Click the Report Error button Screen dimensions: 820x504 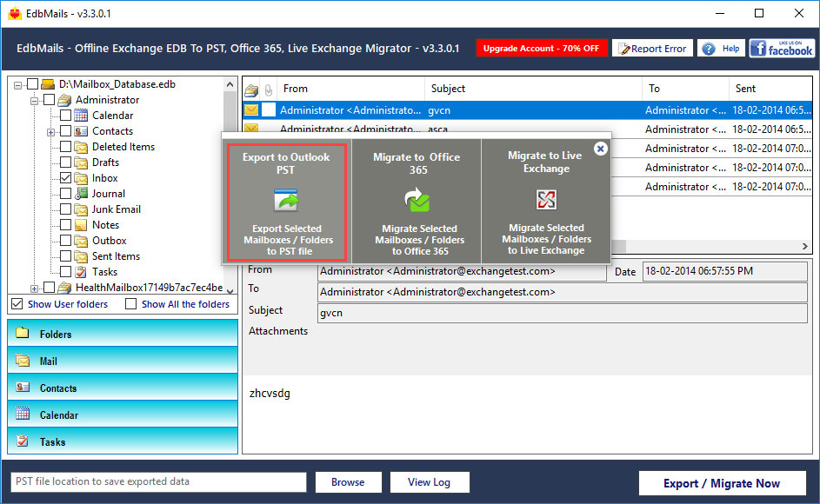coord(653,48)
